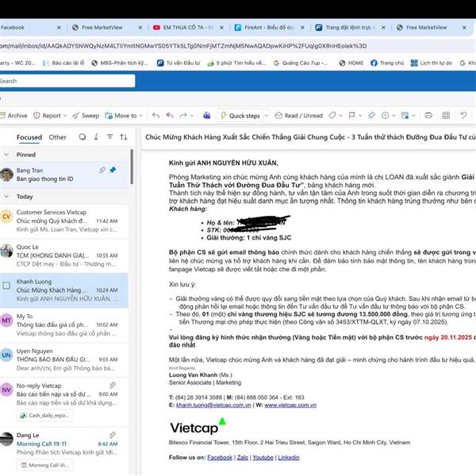The width and height of the screenshot is (476, 476).
Task: Click the Flag icon in toolbar
Action: coord(351,115)
